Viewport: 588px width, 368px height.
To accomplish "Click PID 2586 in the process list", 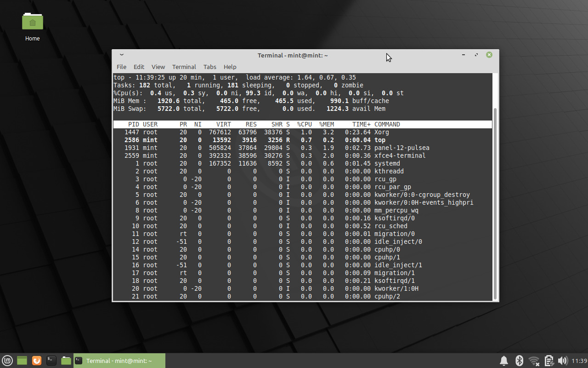I will [x=132, y=140].
